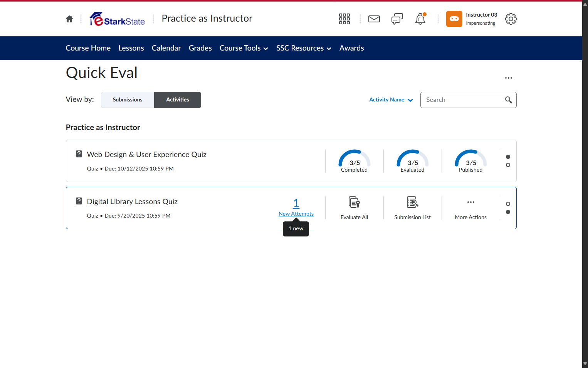This screenshot has width=588, height=368.
Task: Click the Instructor 03 Impersonating name
Action: tap(482, 19)
